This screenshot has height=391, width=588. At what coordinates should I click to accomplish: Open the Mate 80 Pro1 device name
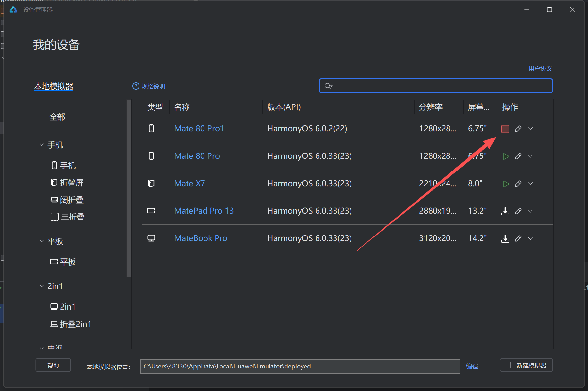[x=199, y=129]
